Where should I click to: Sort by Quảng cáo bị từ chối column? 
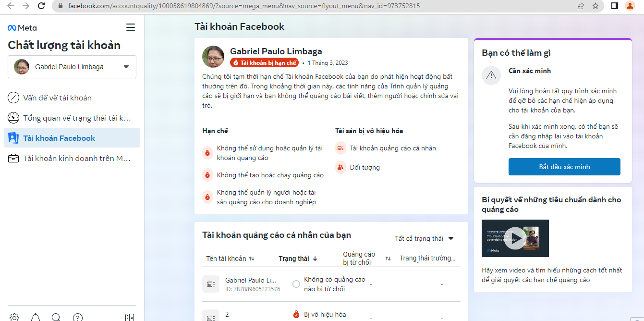coord(366,259)
